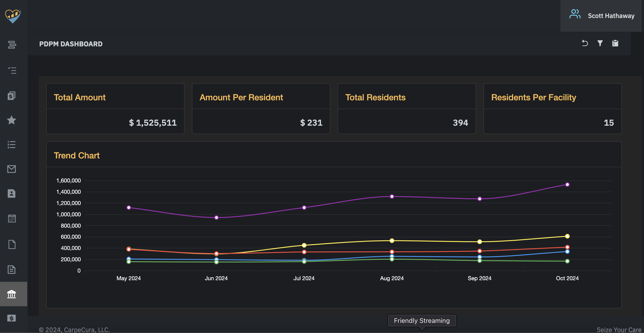Click the Aug 2024 axis label
This screenshot has width=644, height=333.
(x=392, y=278)
